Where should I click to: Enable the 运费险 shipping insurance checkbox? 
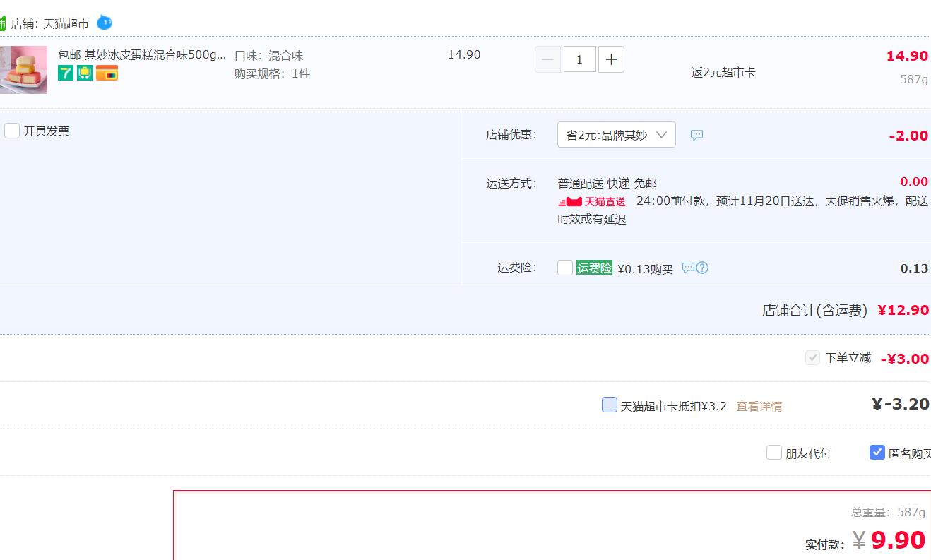point(565,268)
